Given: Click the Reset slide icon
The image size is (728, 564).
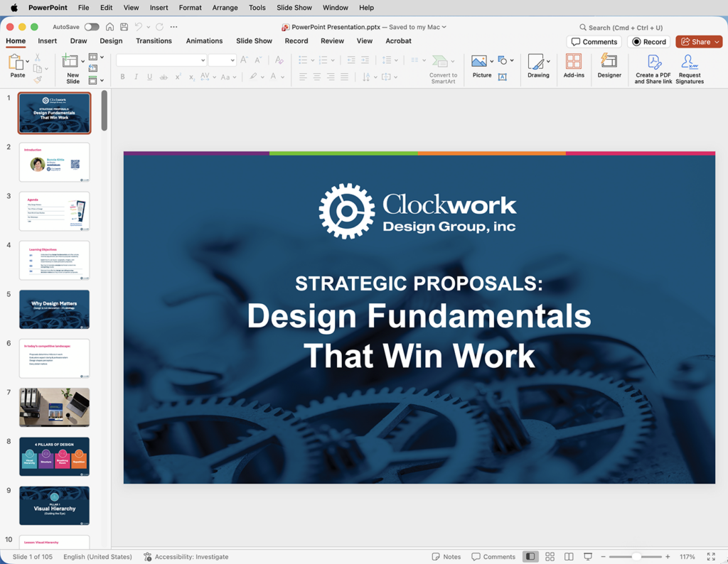Looking at the screenshot, I should click(x=93, y=68).
